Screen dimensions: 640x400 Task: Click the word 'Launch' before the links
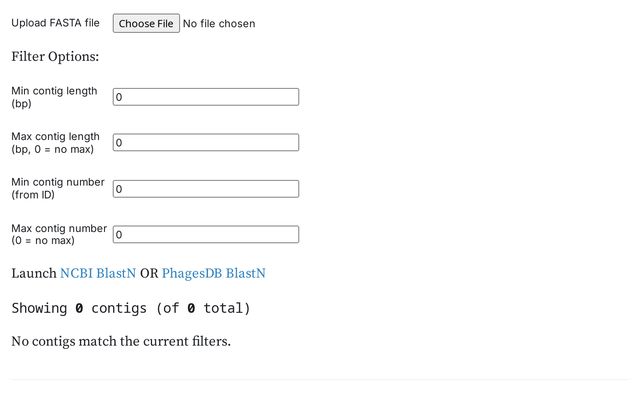(34, 273)
